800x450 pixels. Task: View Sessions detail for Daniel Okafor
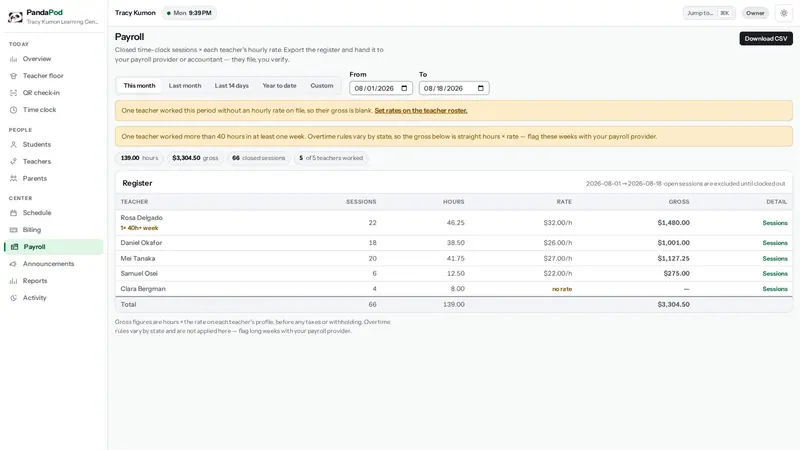pyautogui.click(x=774, y=243)
